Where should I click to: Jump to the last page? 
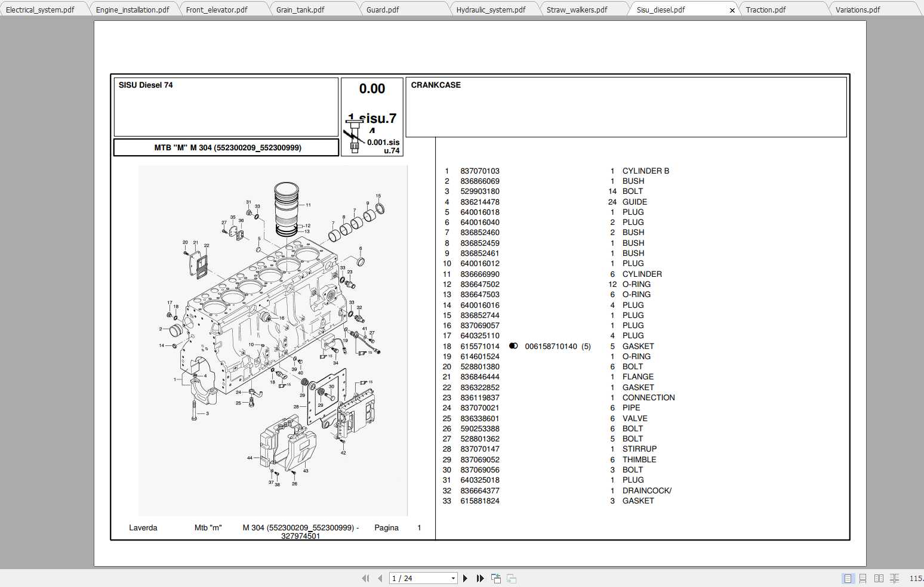tap(480, 578)
